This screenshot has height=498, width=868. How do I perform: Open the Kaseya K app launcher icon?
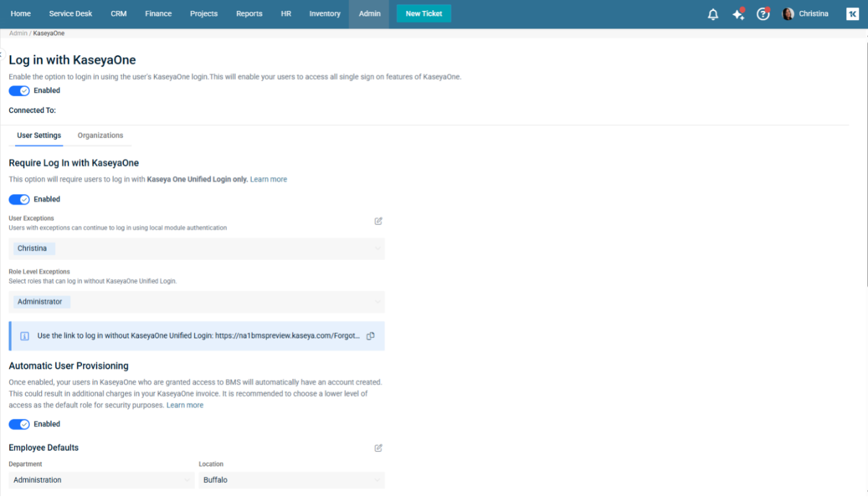(852, 14)
